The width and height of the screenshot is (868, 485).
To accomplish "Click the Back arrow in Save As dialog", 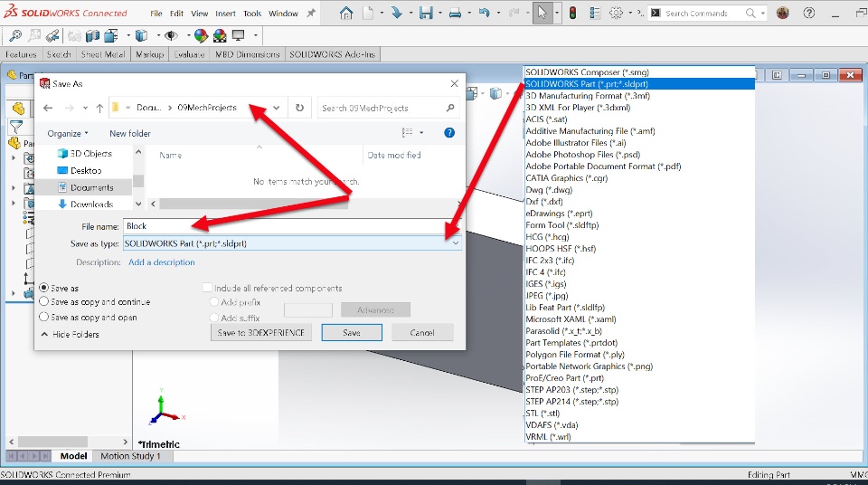I will point(48,108).
